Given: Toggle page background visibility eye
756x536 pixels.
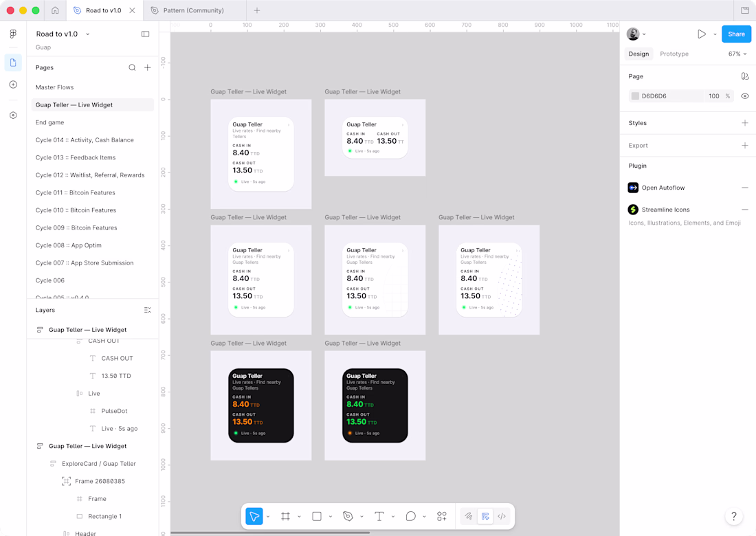Looking at the screenshot, I should (x=745, y=96).
